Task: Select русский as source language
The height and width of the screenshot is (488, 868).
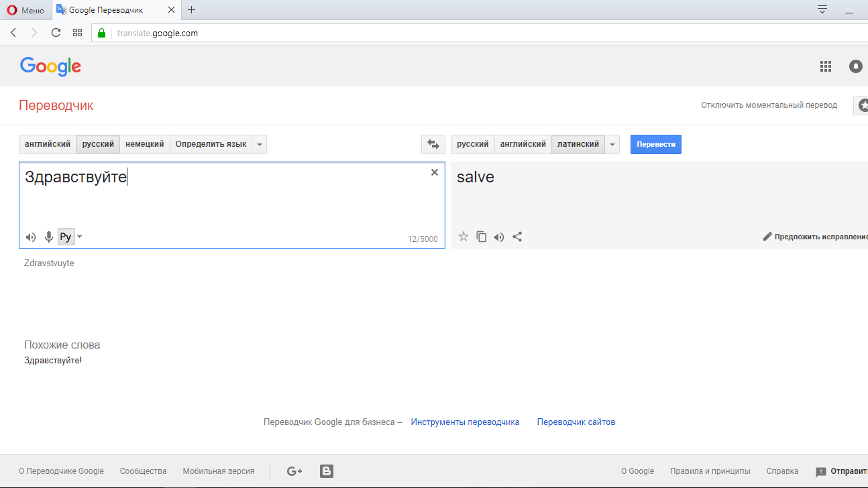Action: coord(98,144)
